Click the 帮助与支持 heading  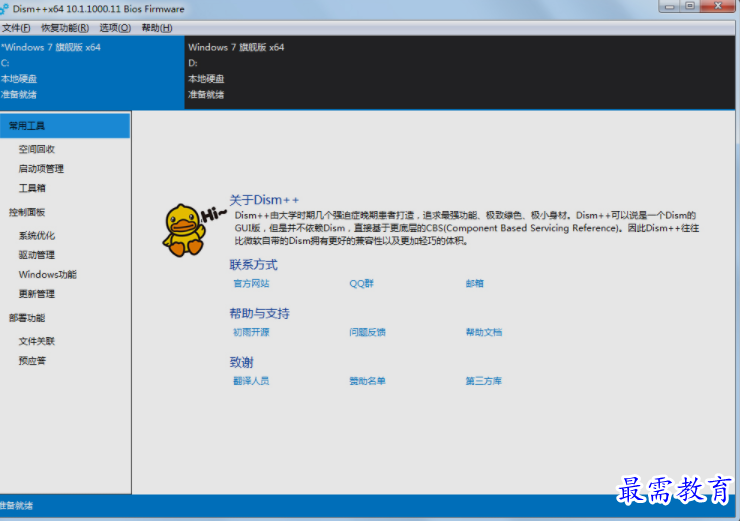click(x=260, y=313)
